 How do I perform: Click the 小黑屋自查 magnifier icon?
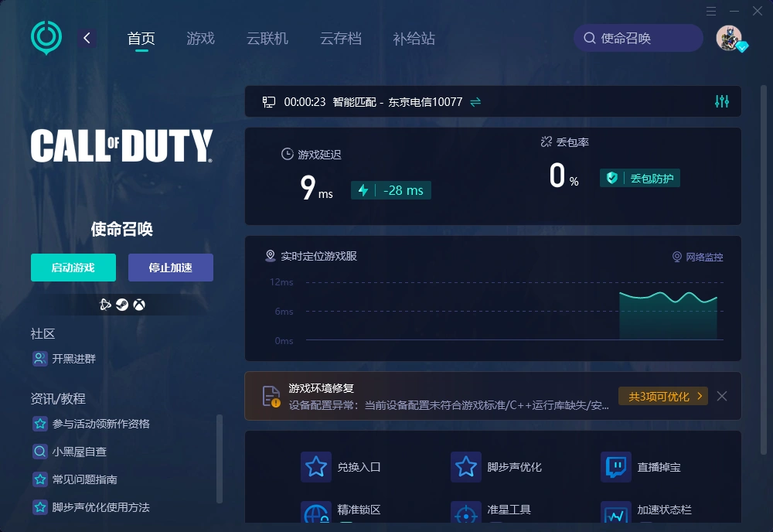tap(40, 451)
